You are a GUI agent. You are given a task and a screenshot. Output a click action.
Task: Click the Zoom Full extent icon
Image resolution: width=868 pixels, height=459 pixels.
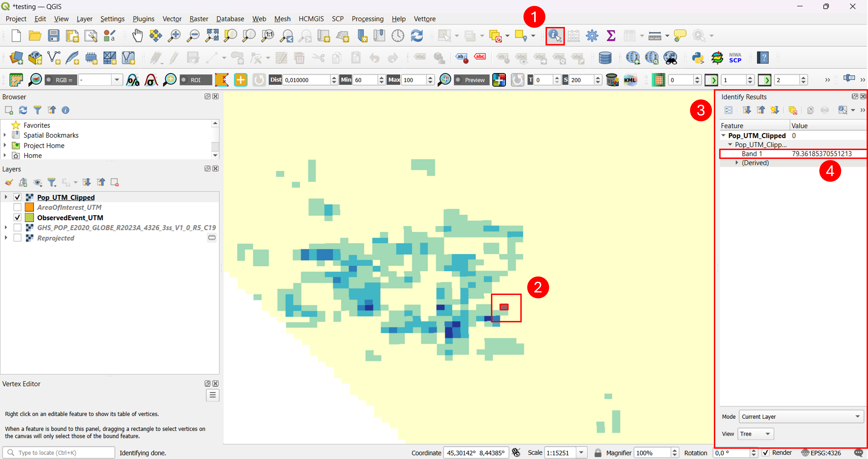pyautogui.click(x=212, y=36)
